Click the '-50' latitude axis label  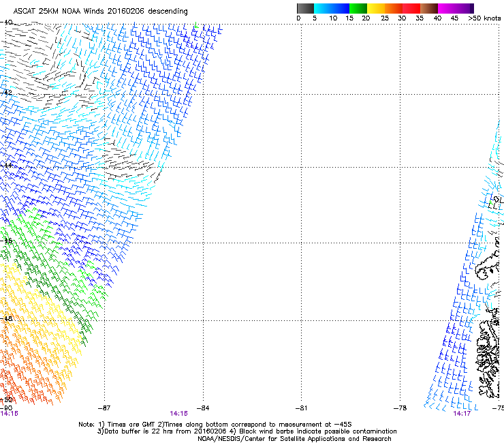6,399
